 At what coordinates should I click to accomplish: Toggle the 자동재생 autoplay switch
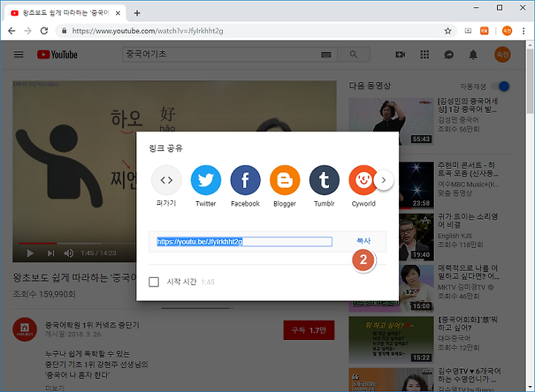click(500, 86)
